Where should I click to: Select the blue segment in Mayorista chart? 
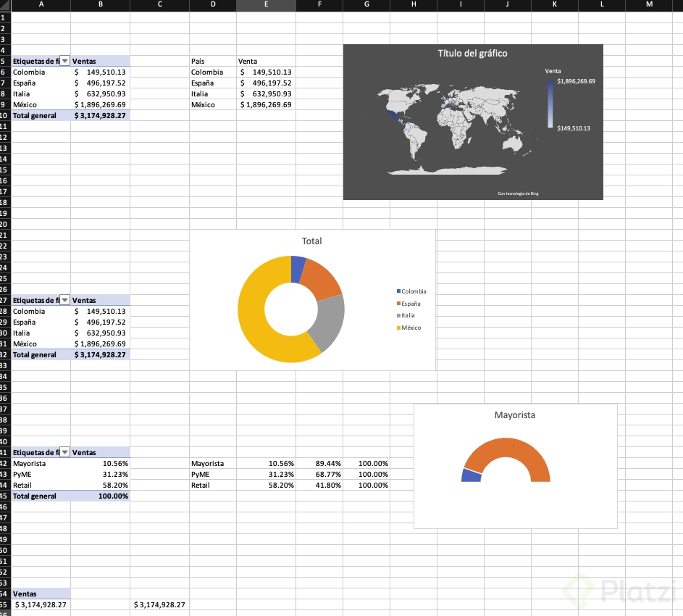472,475
